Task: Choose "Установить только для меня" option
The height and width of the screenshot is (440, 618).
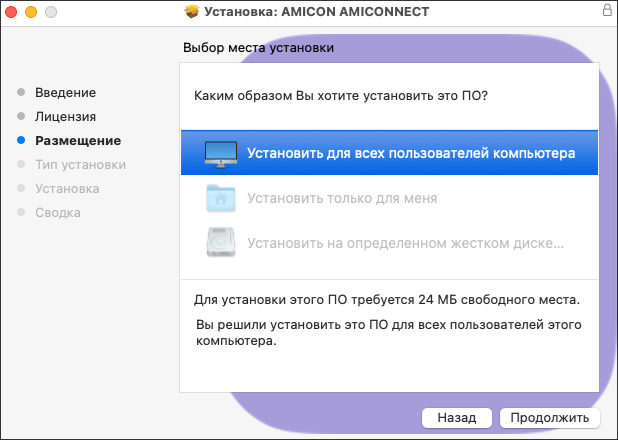Action: coord(342,198)
